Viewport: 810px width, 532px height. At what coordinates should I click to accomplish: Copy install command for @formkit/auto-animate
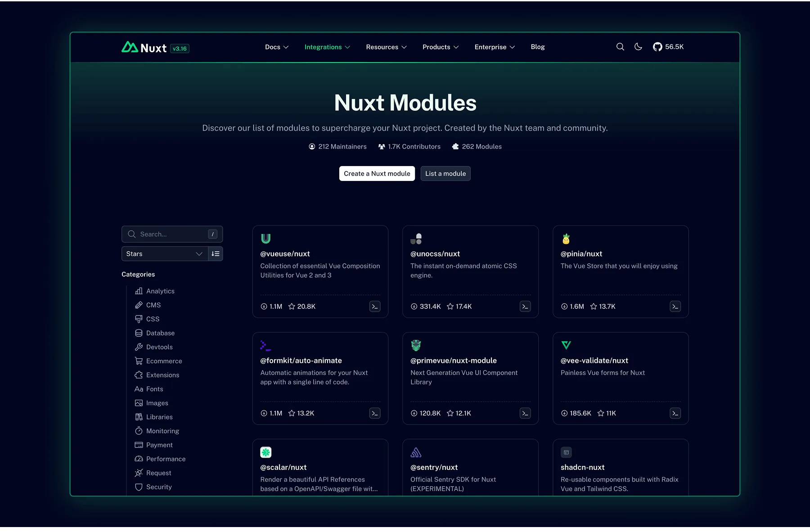pos(375,413)
